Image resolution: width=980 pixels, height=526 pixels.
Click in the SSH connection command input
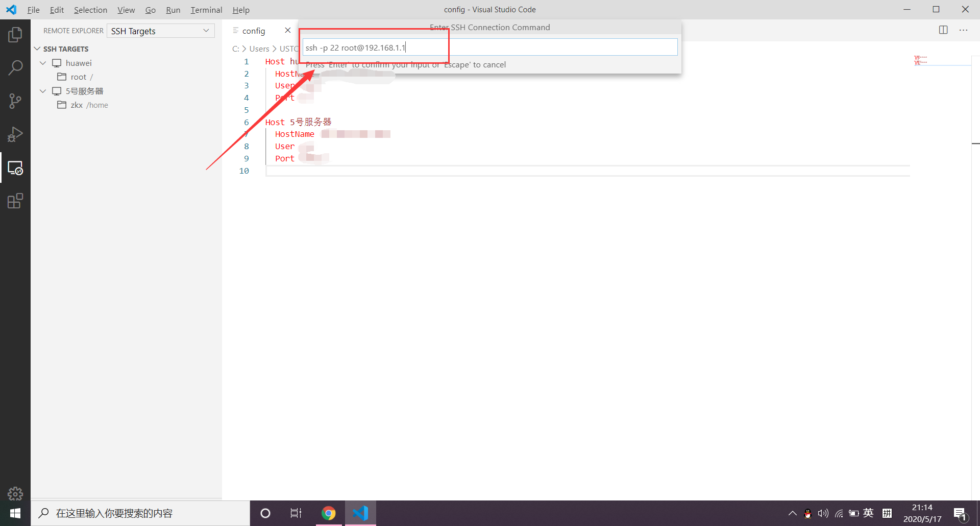[490, 47]
